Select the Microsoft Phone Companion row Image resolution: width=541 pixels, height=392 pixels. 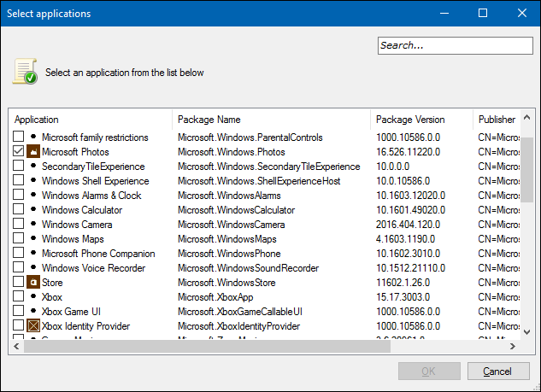click(x=98, y=254)
